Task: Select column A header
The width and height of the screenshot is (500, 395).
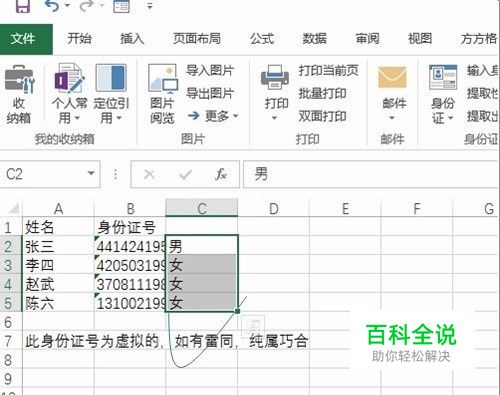Action: [x=58, y=209]
